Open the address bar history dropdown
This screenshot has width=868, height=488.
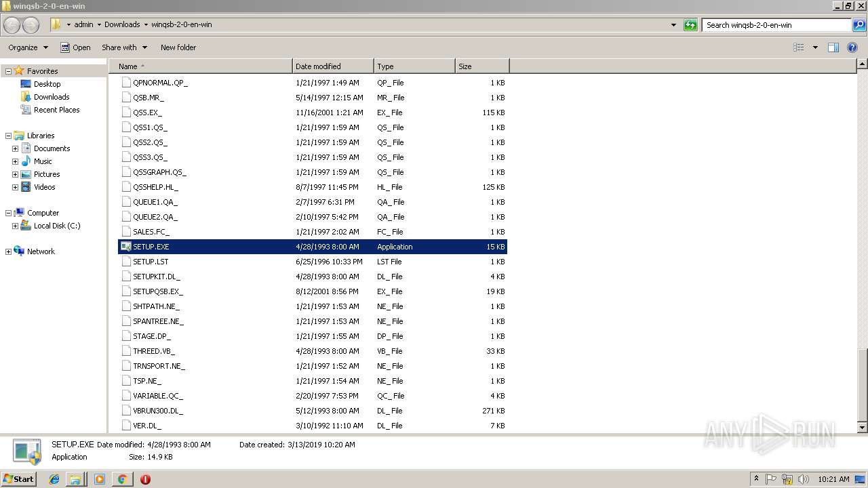pos(673,25)
